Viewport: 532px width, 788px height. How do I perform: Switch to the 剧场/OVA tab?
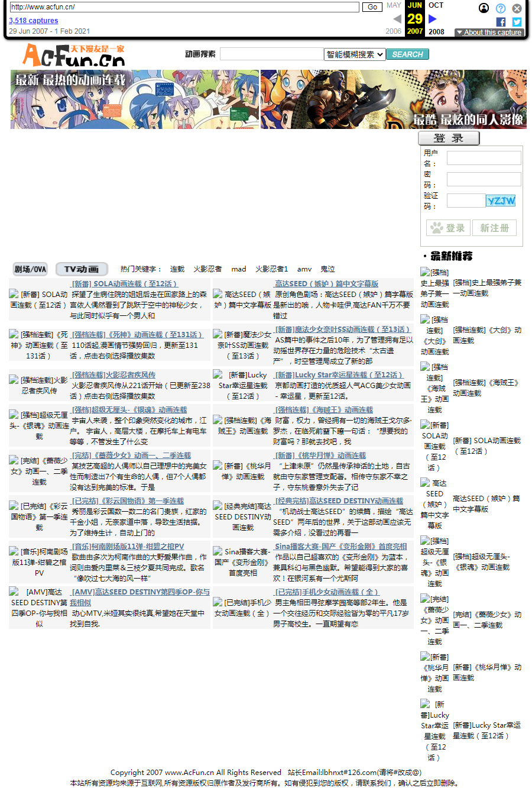[x=30, y=269]
